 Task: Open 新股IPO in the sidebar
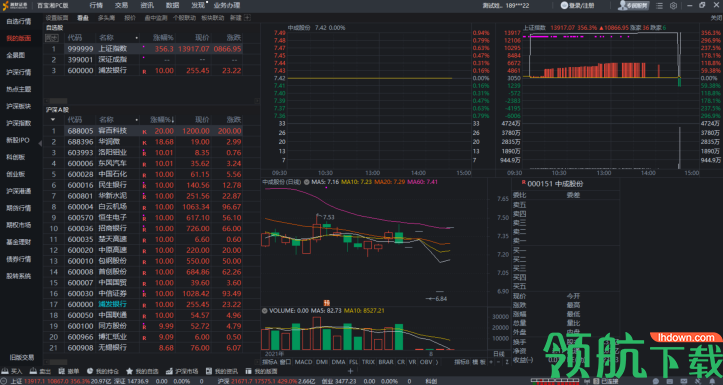18,140
